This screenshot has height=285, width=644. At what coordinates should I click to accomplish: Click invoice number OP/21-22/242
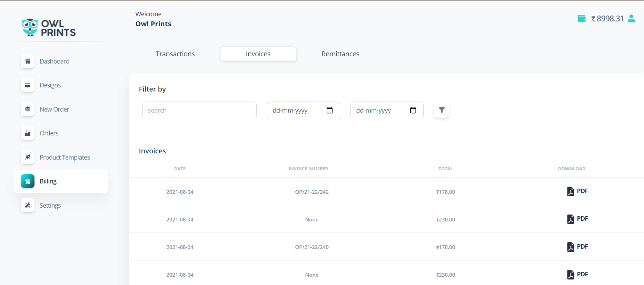pyautogui.click(x=312, y=192)
